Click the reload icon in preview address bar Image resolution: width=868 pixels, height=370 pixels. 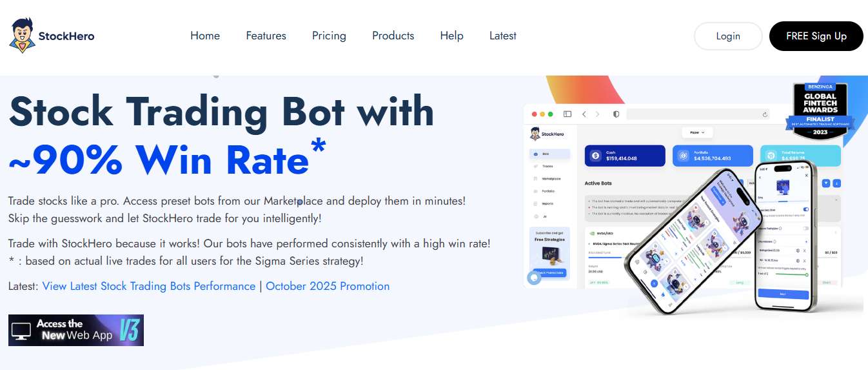coord(765,114)
